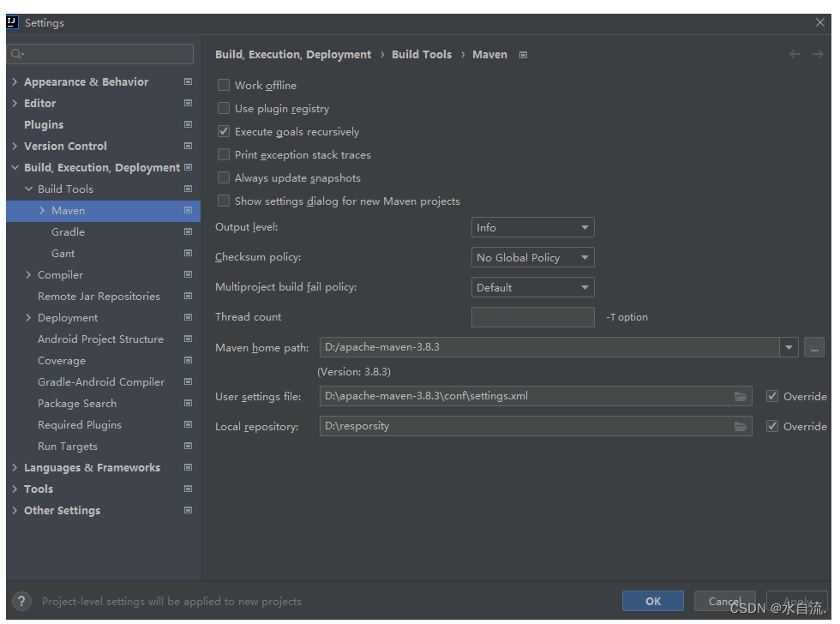Toggle Override for Local repository
This screenshot has height=624, width=840.
tap(772, 426)
